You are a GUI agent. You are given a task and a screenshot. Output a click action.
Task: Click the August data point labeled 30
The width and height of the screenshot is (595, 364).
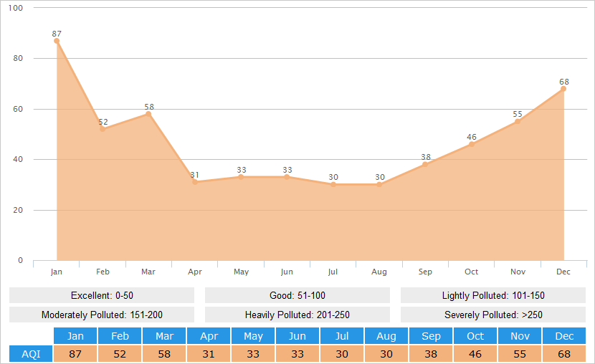coord(379,185)
